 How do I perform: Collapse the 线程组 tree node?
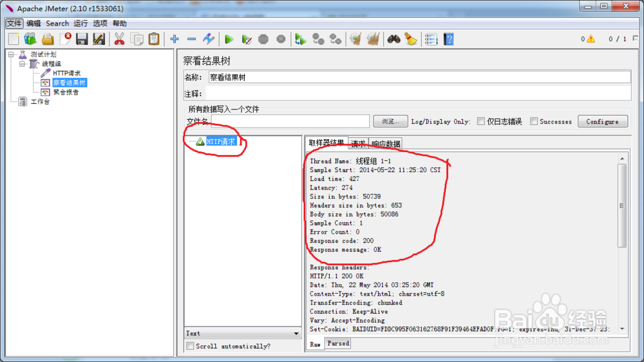point(23,64)
